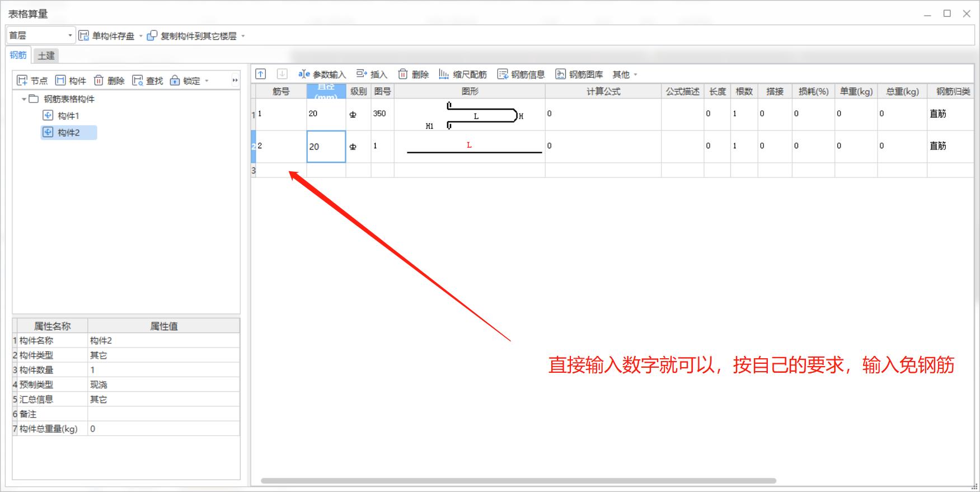Image resolution: width=980 pixels, height=492 pixels.
Task: Click the 级别 column header
Action: (359, 91)
